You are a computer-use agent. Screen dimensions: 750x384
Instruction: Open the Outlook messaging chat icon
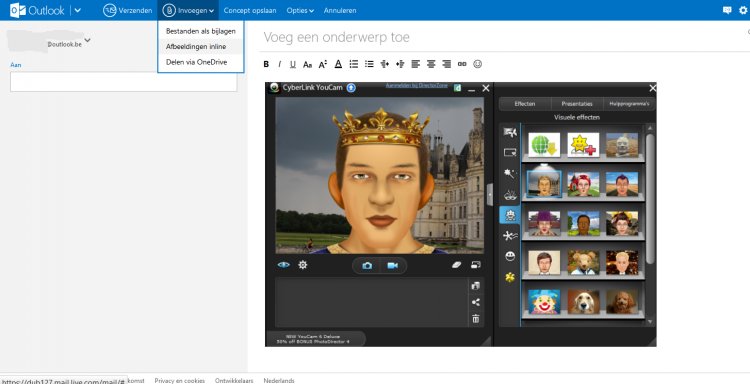[x=727, y=10]
